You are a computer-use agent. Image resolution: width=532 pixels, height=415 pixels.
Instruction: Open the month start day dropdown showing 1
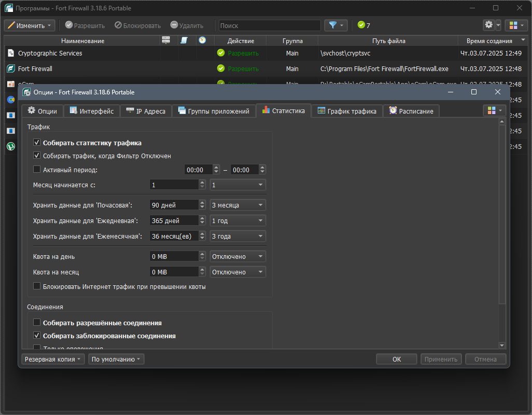point(237,185)
